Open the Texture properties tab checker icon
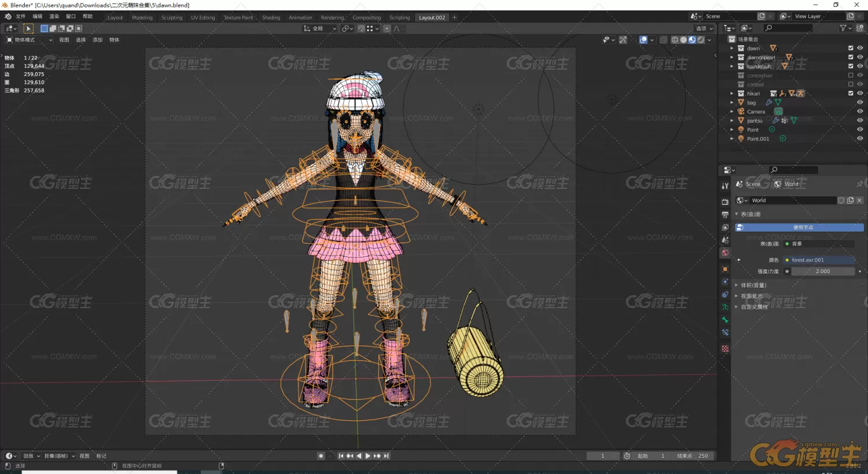Image resolution: width=868 pixels, height=474 pixels. pos(725,349)
